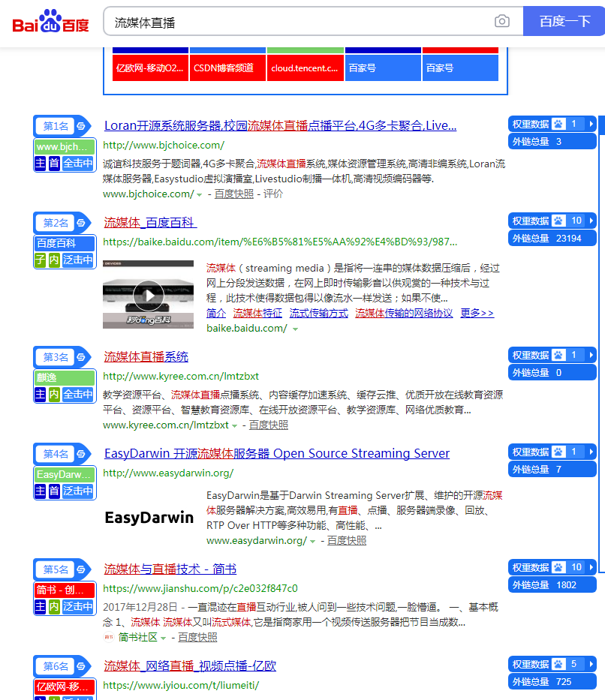Open dropdown arrow after www.kyree.com.cn/lmtzbxt
Image resolution: width=605 pixels, height=700 pixels.
pos(234,426)
